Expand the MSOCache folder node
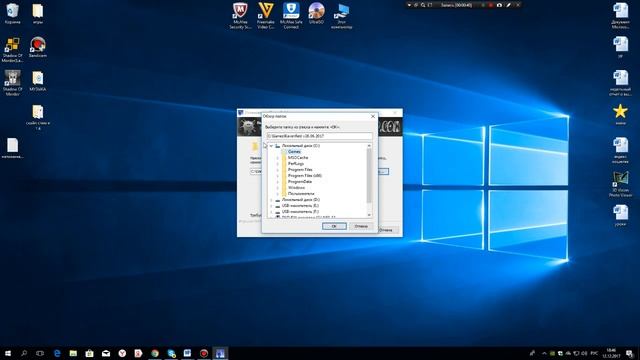 (x=278, y=158)
